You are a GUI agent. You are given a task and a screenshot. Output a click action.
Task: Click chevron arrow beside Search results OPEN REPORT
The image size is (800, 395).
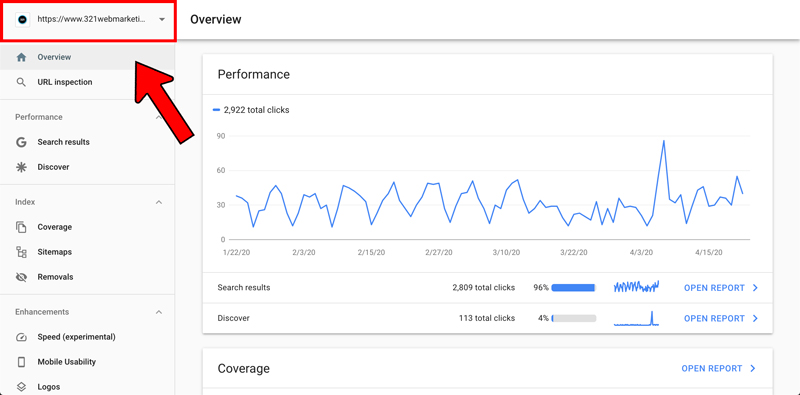coord(756,288)
